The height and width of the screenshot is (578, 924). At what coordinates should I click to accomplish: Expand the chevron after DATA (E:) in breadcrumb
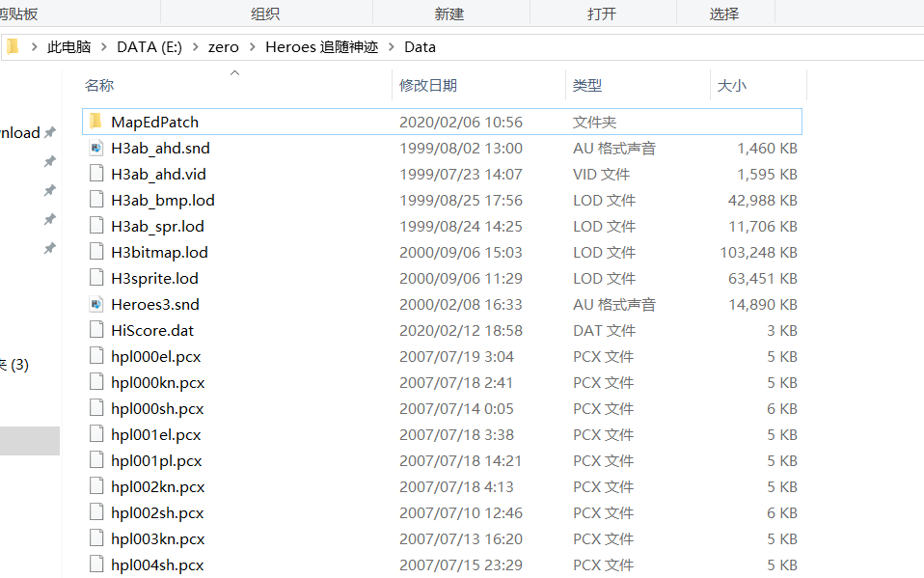(195, 47)
